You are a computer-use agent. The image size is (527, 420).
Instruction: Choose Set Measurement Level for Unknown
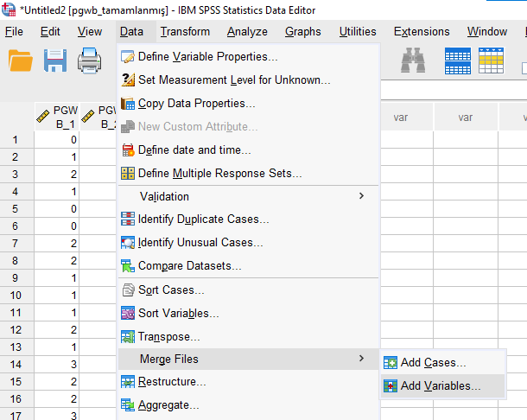tap(234, 80)
